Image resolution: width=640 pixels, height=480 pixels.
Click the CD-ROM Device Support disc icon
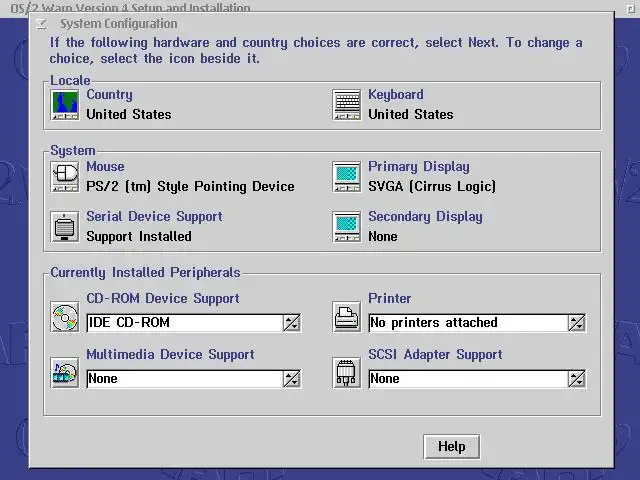pyautogui.click(x=65, y=317)
